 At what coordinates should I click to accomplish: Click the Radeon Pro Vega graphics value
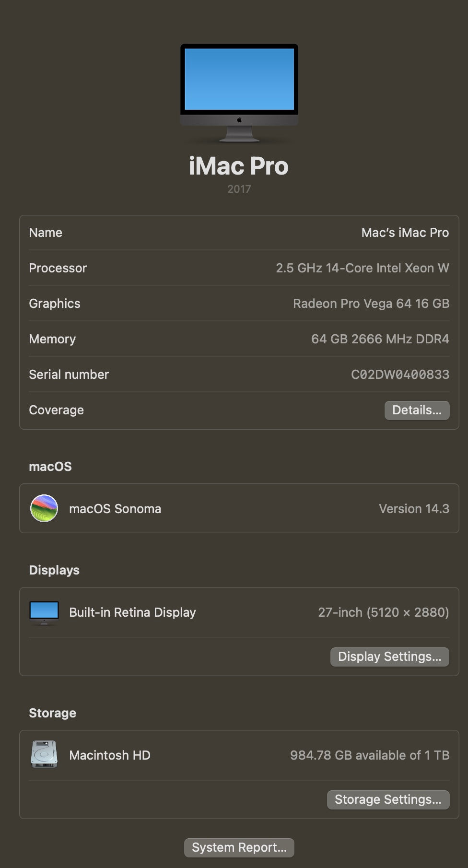tap(371, 304)
